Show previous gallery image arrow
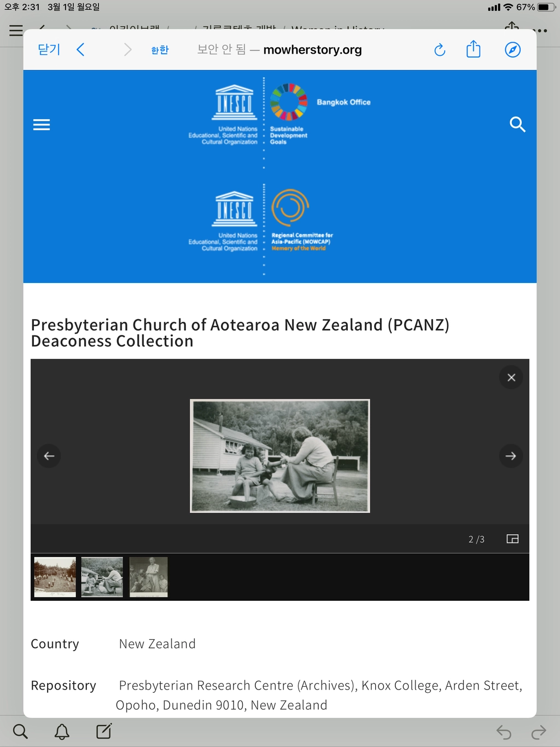This screenshot has height=747, width=560. [x=49, y=456]
